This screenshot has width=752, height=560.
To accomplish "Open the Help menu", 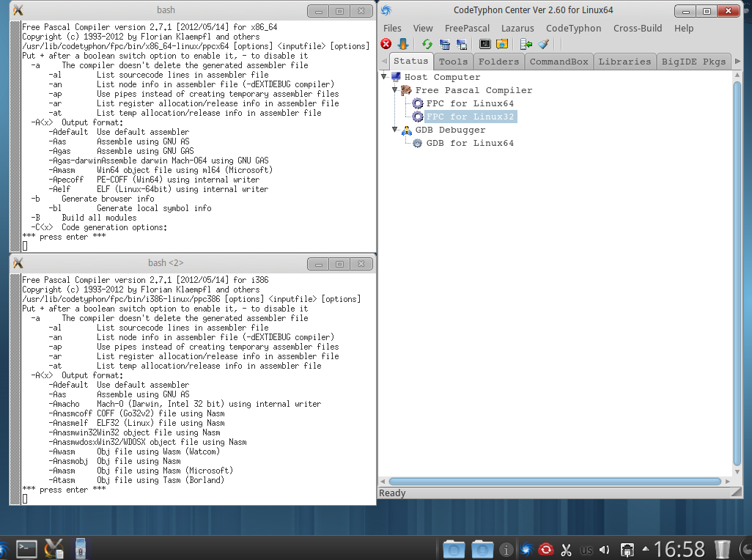I will tap(684, 29).
